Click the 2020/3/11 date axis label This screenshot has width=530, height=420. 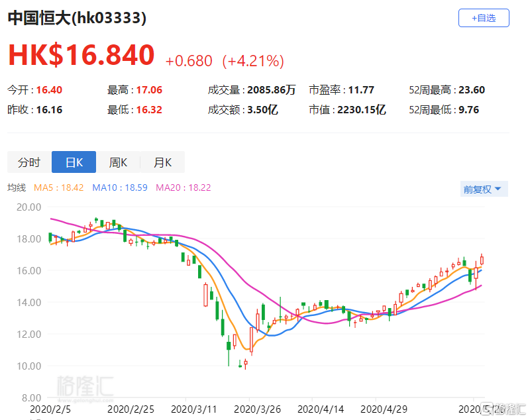(193, 409)
